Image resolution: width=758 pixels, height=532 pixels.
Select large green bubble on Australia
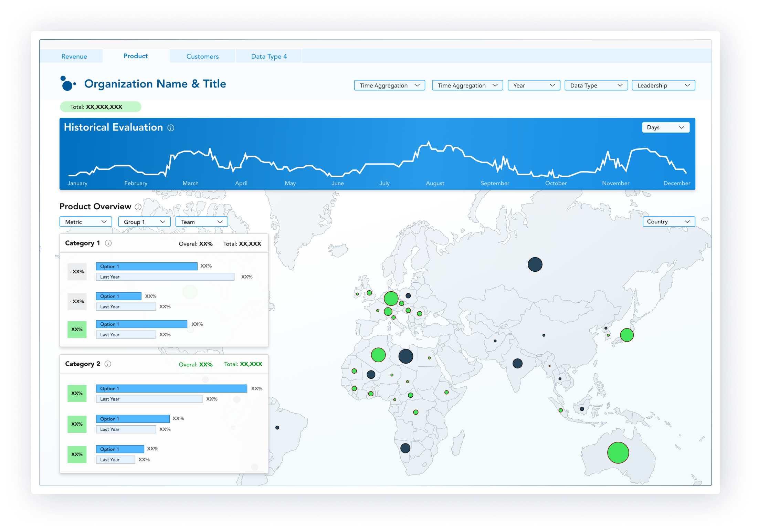(x=618, y=453)
